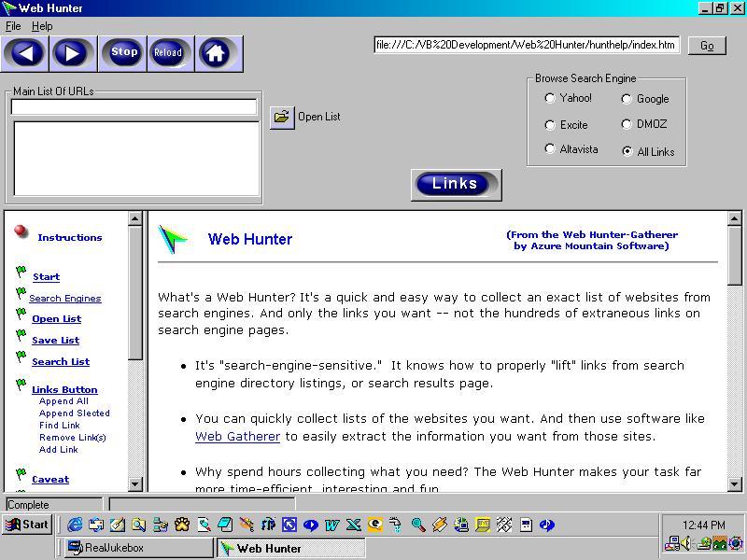Open the Open List help link

click(x=56, y=319)
